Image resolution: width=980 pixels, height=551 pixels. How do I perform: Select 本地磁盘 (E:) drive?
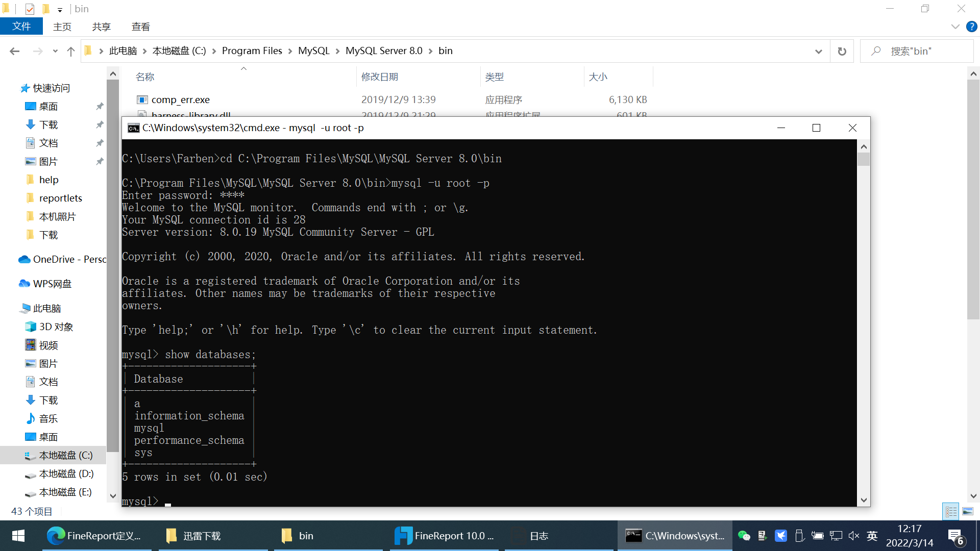tap(65, 492)
